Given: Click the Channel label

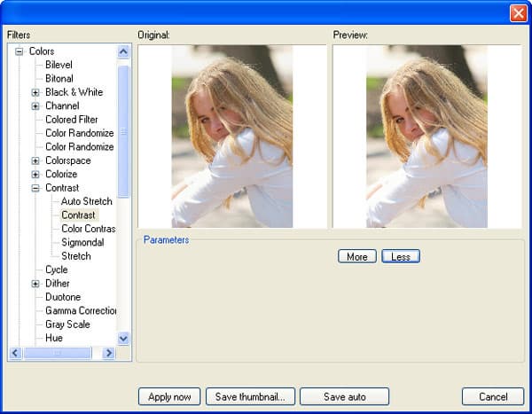Looking at the screenshot, I should [x=62, y=105].
